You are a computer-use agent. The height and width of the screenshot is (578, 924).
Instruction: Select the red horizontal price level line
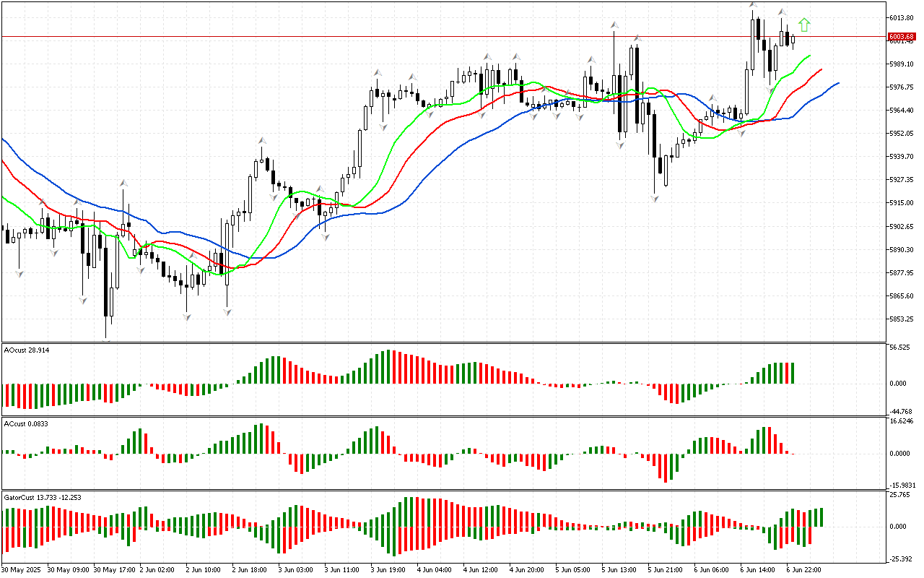pyautogui.click(x=433, y=36)
